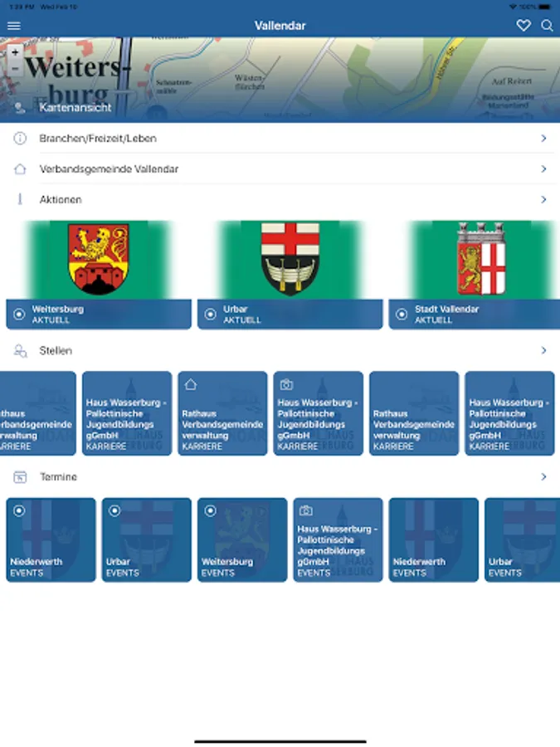Tap the search magnifier icon
The height and width of the screenshot is (747, 560).
pyautogui.click(x=547, y=25)
